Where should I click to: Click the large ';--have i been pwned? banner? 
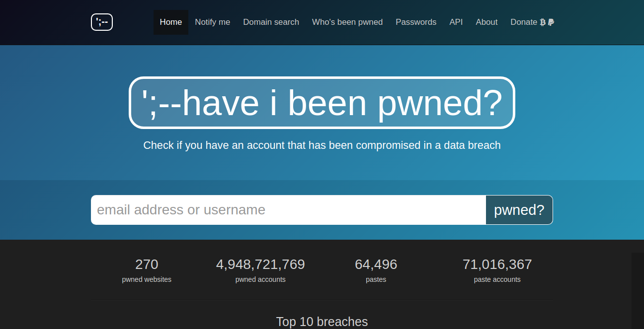[x=322, y=103]
